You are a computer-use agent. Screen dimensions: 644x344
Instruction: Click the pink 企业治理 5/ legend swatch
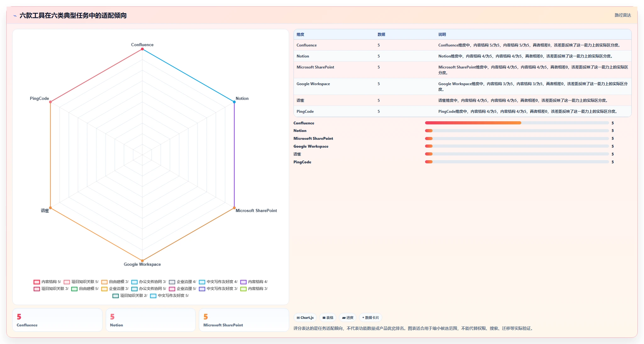tap(172, 289)
